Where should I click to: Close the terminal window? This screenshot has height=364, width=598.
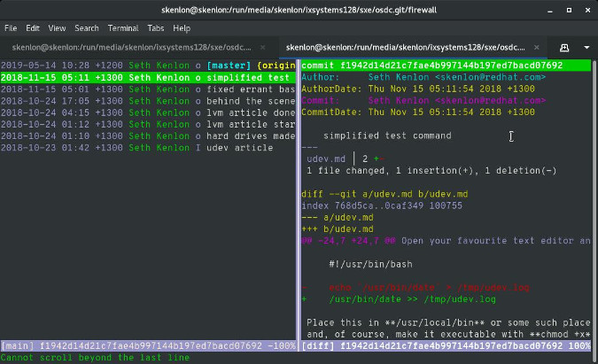pyautogui.click(x=584, y=9)
